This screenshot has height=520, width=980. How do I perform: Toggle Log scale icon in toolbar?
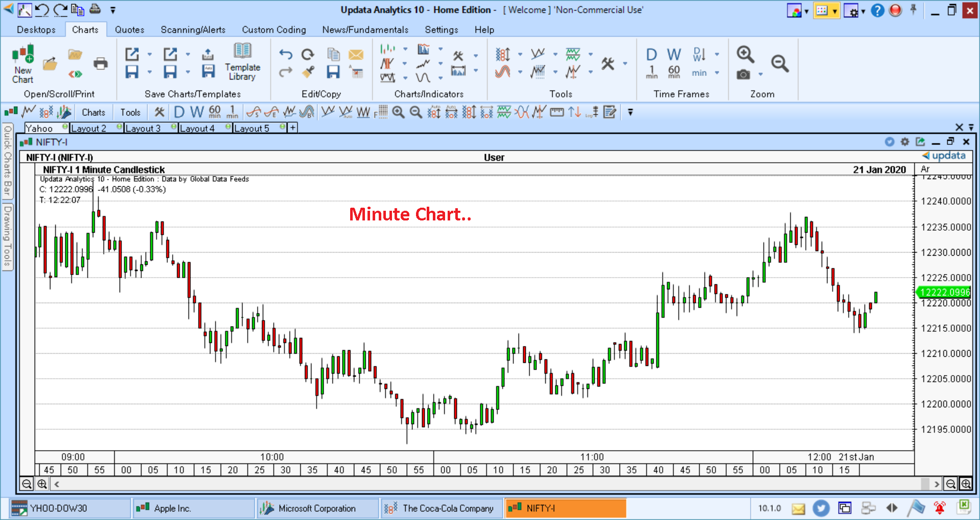[592, 112]
